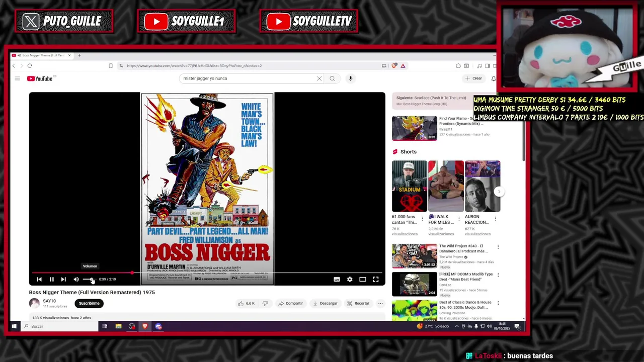Screen dimensions: 644x362
Task: Skip to the previous video
Action: (39, 279)
